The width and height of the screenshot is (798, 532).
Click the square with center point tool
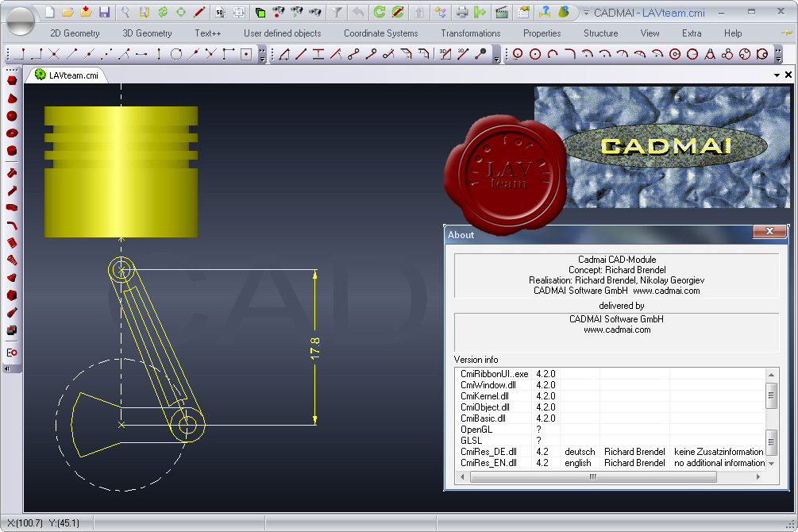coord(246,54)
